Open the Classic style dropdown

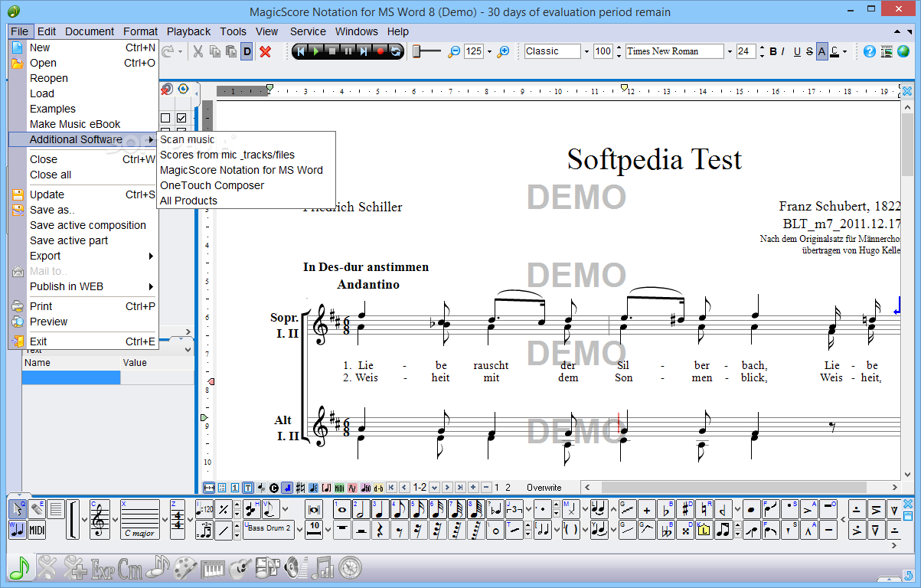pos(586,51)
